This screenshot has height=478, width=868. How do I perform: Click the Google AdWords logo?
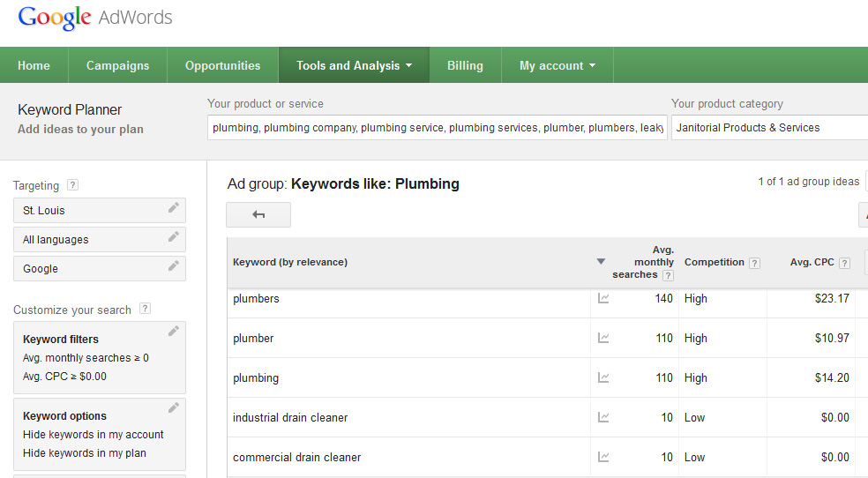[x=95, y=18]
